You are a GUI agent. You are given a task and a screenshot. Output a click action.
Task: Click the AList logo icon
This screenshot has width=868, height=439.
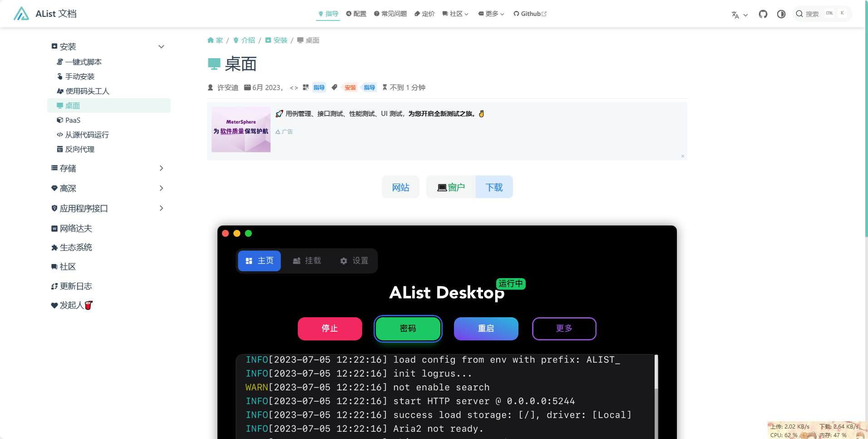tap(21, 14)
